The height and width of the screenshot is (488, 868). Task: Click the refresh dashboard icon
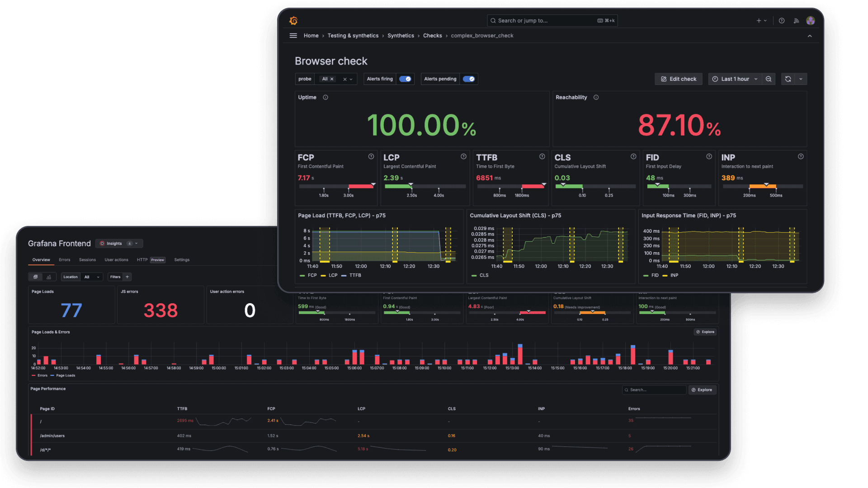788,79
